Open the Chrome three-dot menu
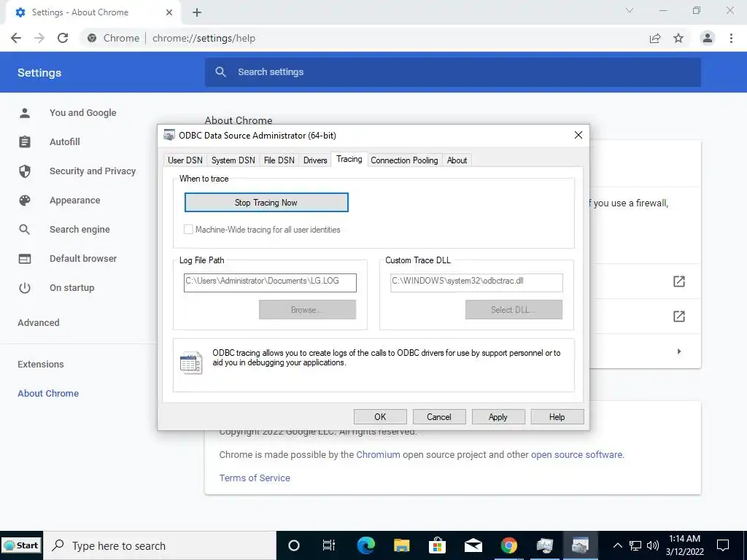 coord(731,38)
